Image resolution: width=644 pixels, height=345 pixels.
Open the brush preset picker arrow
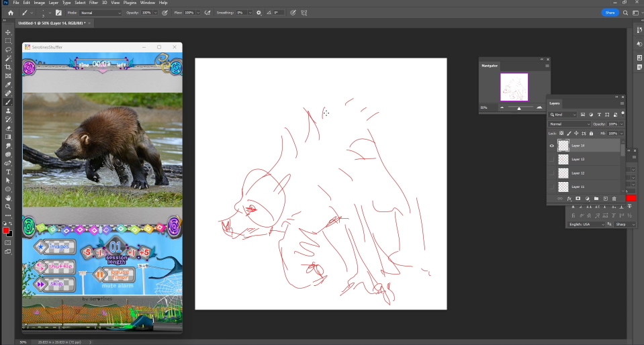pyautogui.click(x=50, y=13)
